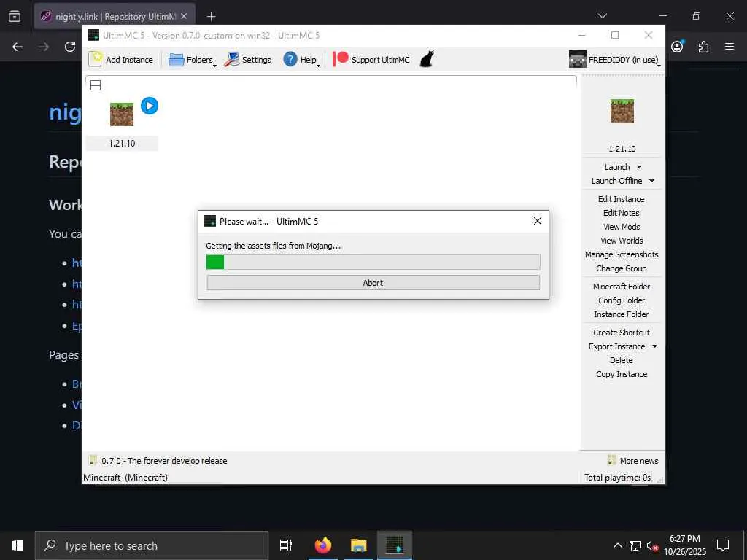
Task: Open the Instance Folder
Action: point(622,314)
